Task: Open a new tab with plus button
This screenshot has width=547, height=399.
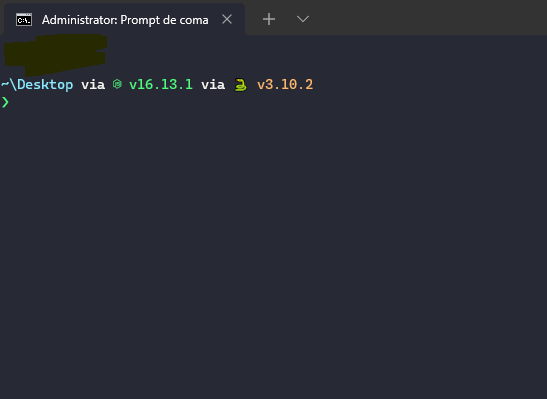Action: coord(269,19)
